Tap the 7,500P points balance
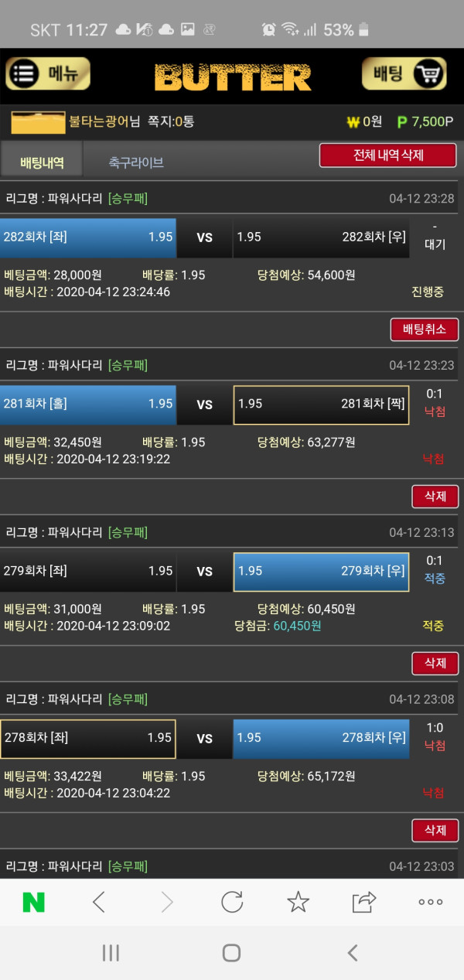 coord(425,122)
